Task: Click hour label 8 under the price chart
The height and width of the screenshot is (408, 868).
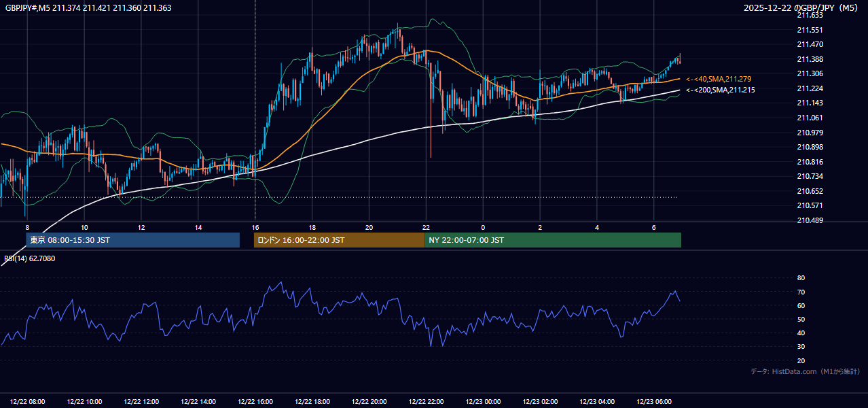Action: [27, 227]
